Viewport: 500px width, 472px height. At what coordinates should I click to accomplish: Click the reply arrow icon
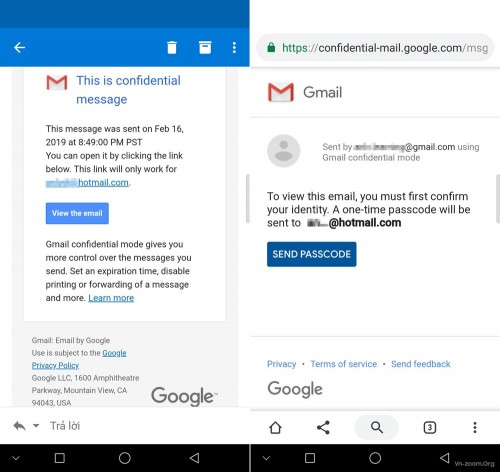pos(19,426)
